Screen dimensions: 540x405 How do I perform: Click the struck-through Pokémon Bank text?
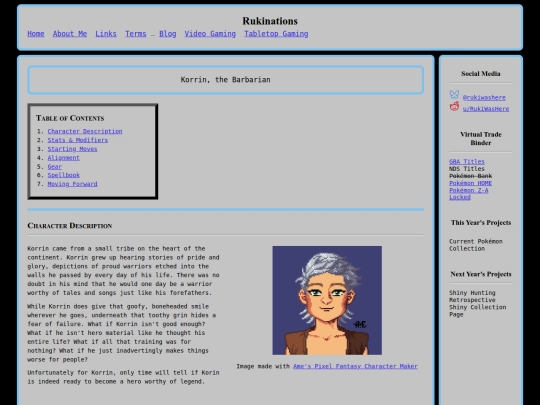(470, 176)
